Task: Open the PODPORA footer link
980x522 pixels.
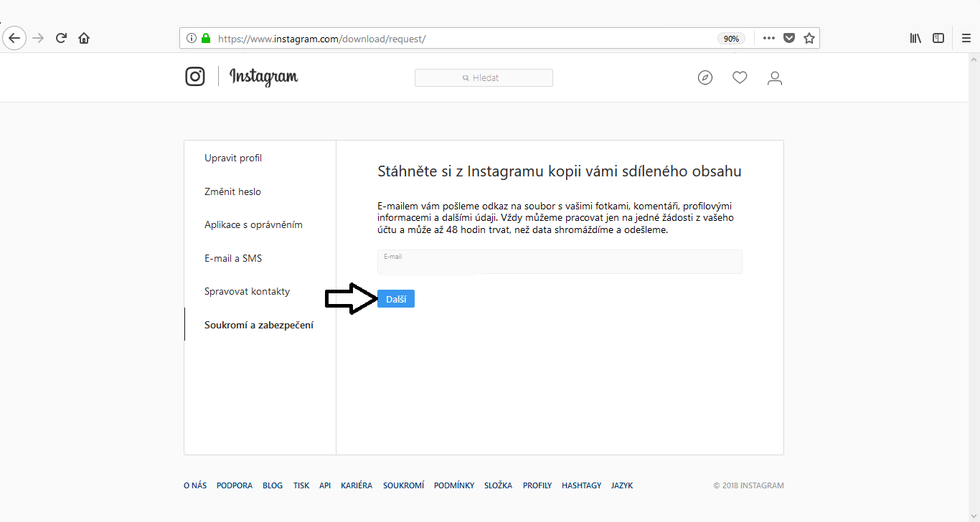Action: click(235, 485)
